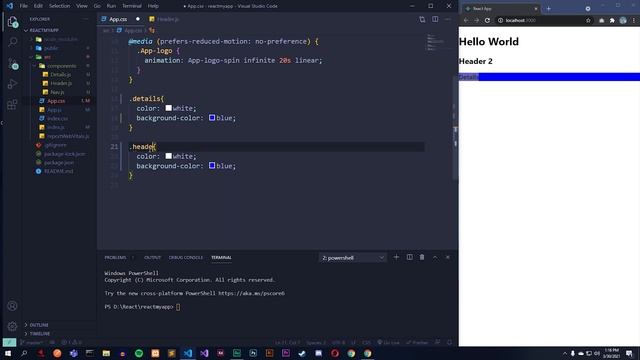Collapse the components folder
Screen dimensions: 640x360
[61, 66]
